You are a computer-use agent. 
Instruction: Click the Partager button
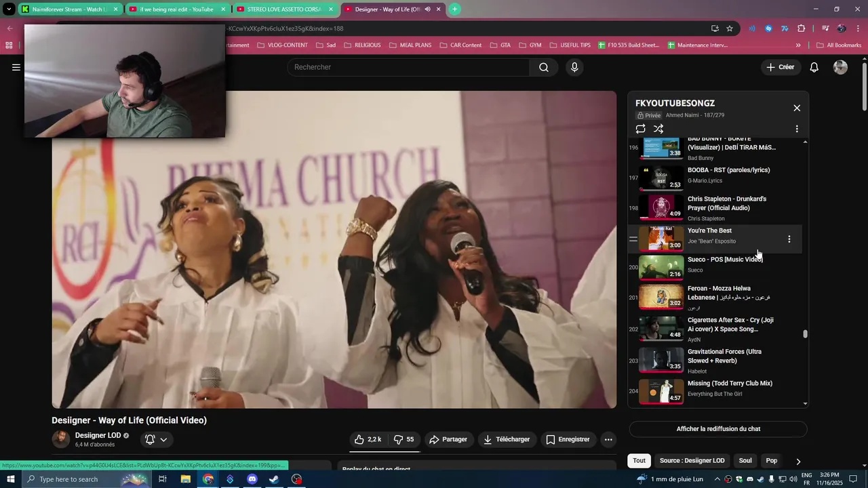(448, 439)
